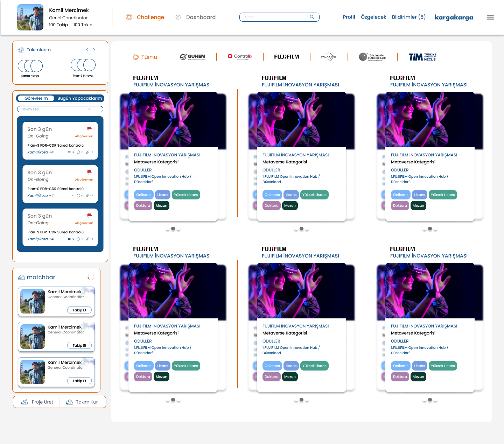The image size is (504, 444).
Task: Open the Challenge tab
Action: 150,17
